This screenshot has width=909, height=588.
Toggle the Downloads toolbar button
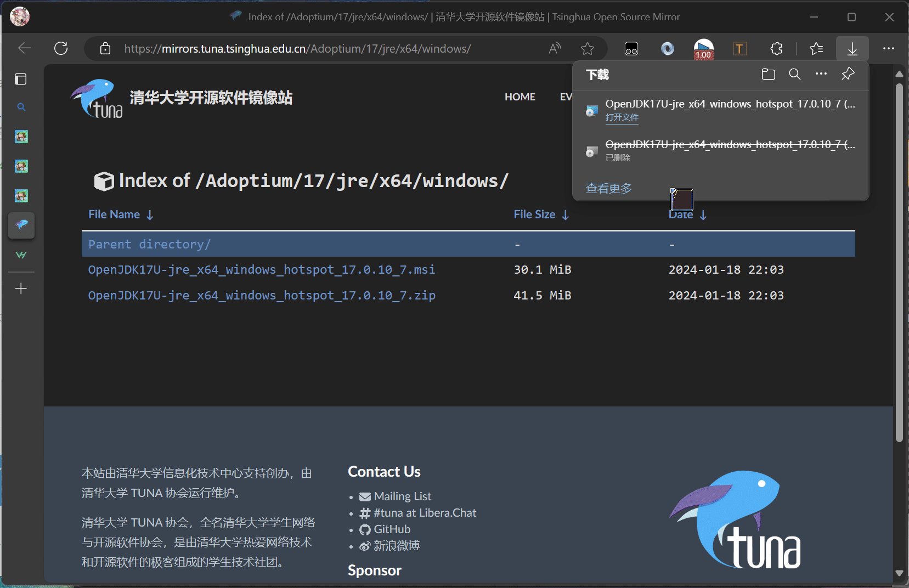click(x=852, y=49)
